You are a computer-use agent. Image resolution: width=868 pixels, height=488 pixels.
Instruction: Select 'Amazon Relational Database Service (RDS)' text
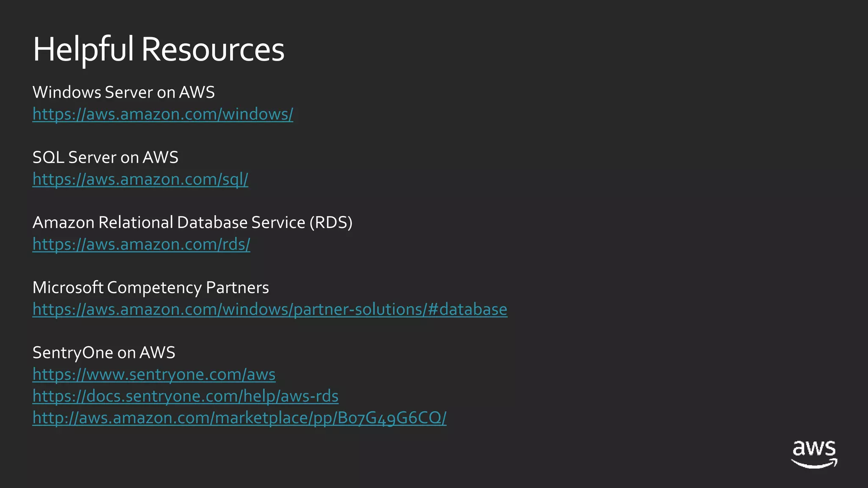click(x=192, y=223)
